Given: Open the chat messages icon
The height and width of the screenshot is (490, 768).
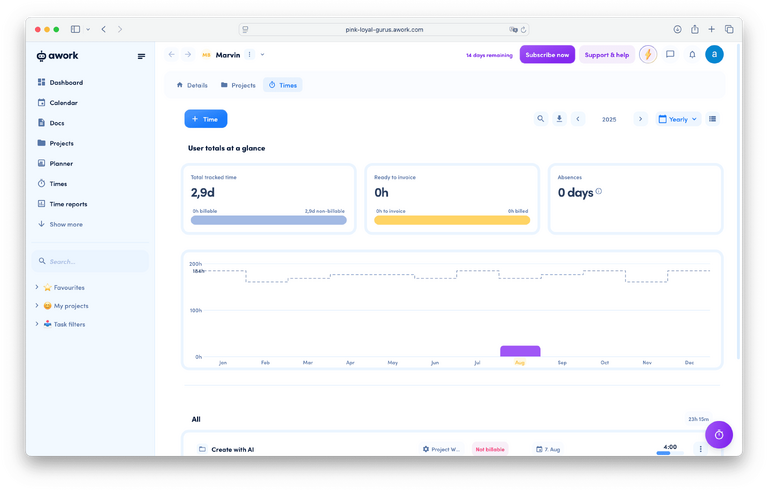Looking at the screenshot, I should pos(670,55).
